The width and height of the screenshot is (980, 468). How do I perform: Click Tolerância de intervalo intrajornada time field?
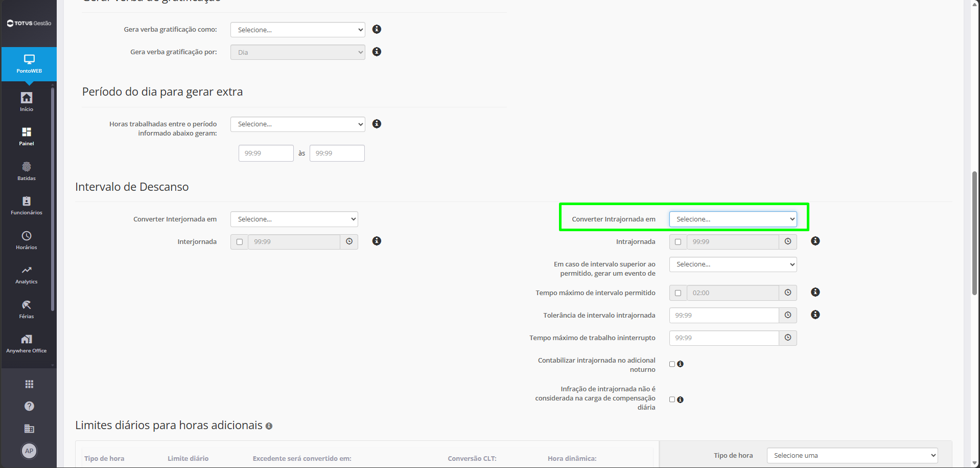[x=724, y=315]
